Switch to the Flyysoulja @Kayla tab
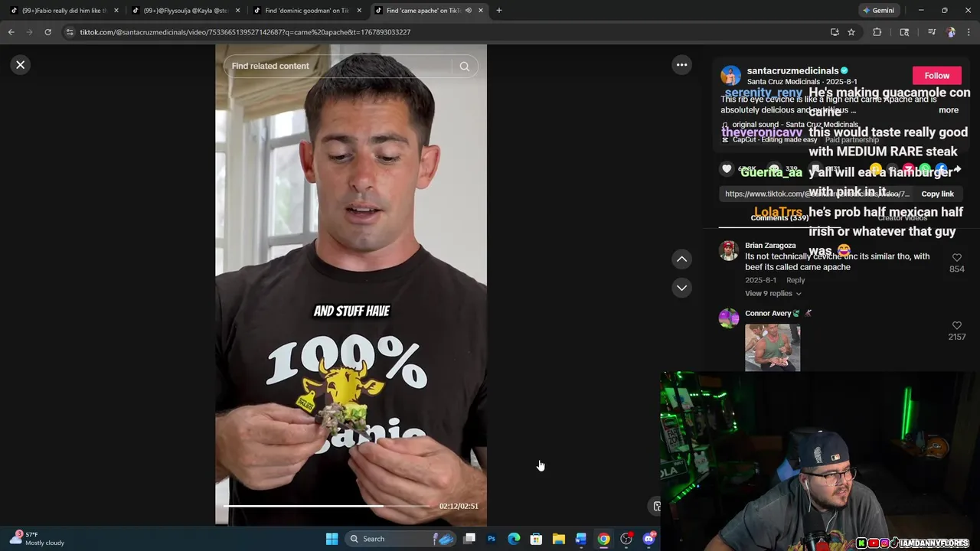Viewport: 980px width, 551px height. [185, 11]
